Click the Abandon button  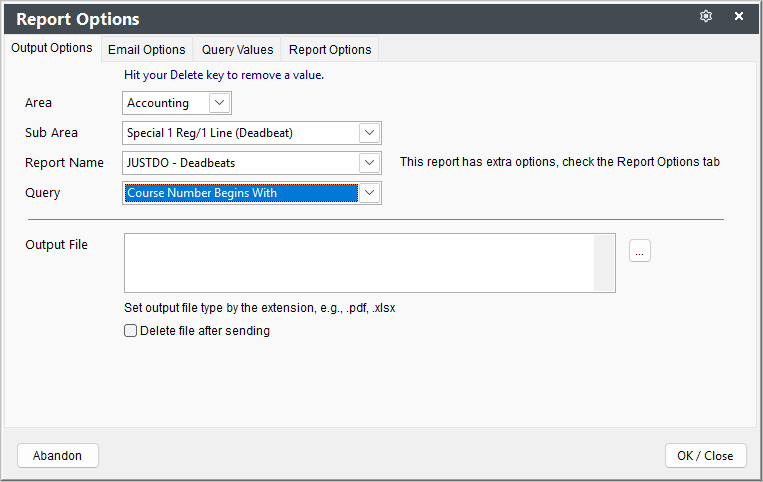tap(57, 456)
